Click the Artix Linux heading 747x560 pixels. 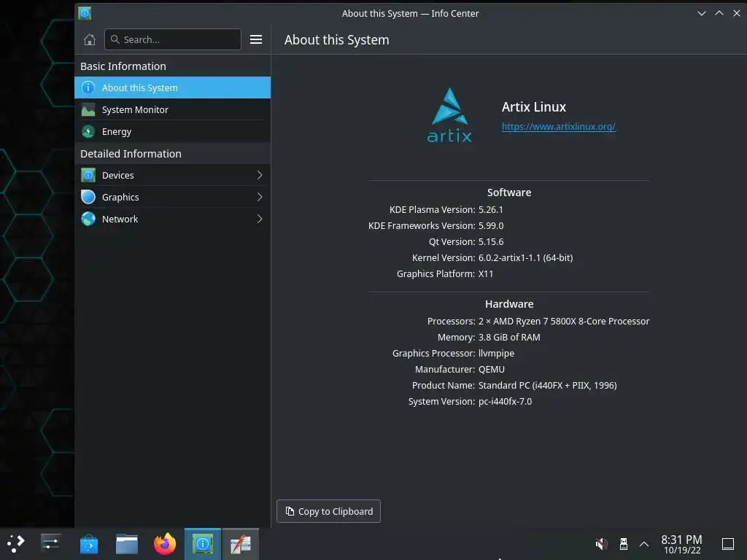tap(533, 106)
